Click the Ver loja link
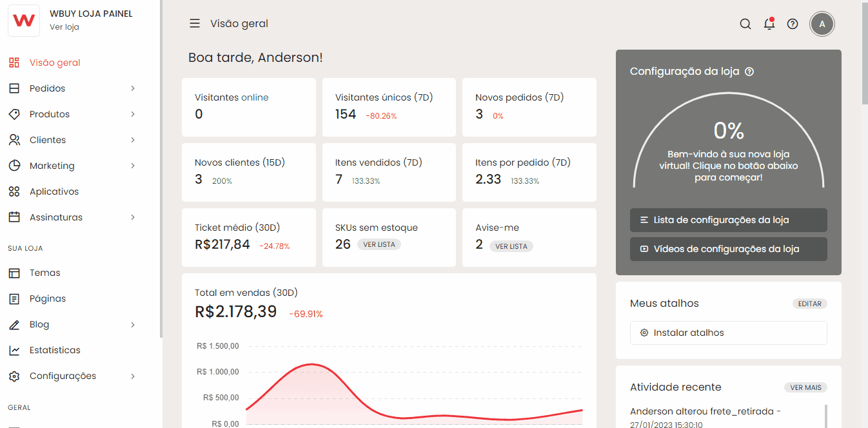Image resolution: width=868 pixels, height=428 pixels. click(x=64, y=27)
